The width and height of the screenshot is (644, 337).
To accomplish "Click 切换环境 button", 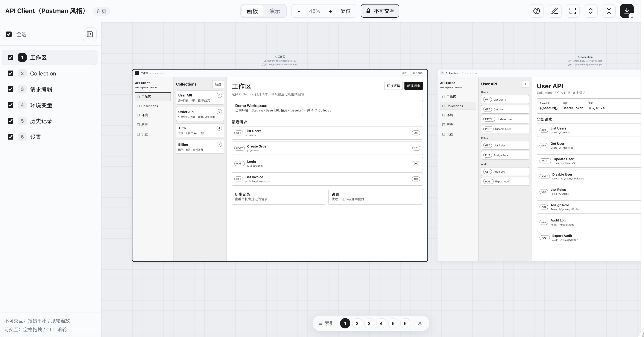I will [393, 86].
